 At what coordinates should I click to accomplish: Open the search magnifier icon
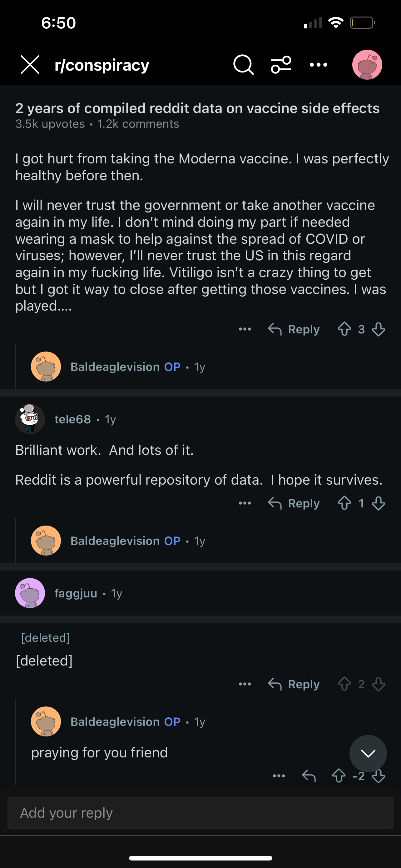[243, 65]
